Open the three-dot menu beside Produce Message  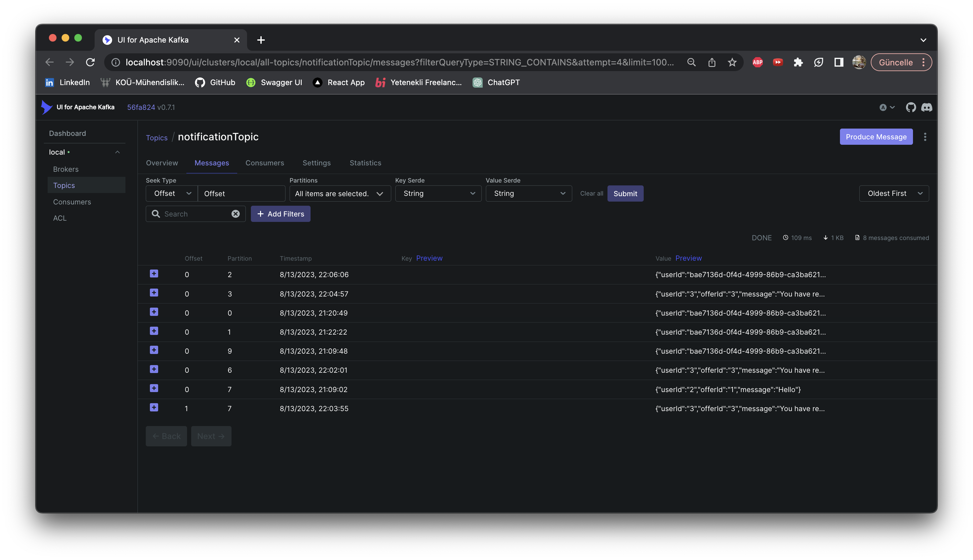coord(925,137)
